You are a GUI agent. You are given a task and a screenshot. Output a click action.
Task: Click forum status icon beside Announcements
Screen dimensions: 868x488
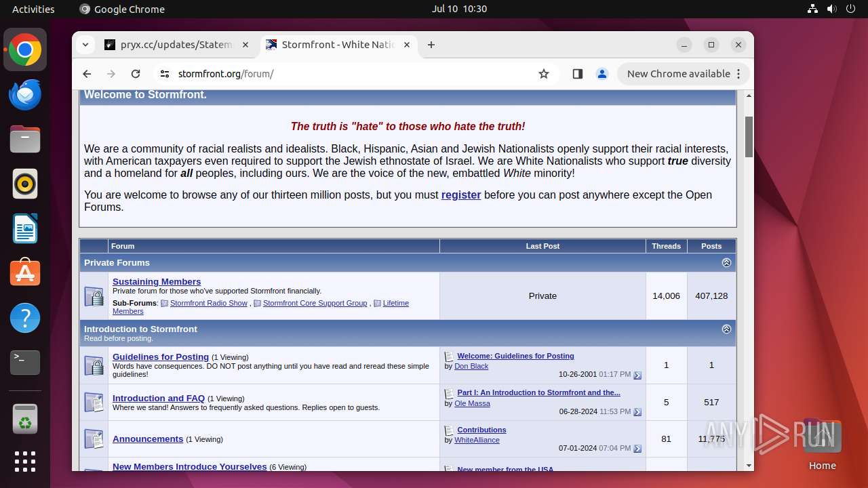94,439
